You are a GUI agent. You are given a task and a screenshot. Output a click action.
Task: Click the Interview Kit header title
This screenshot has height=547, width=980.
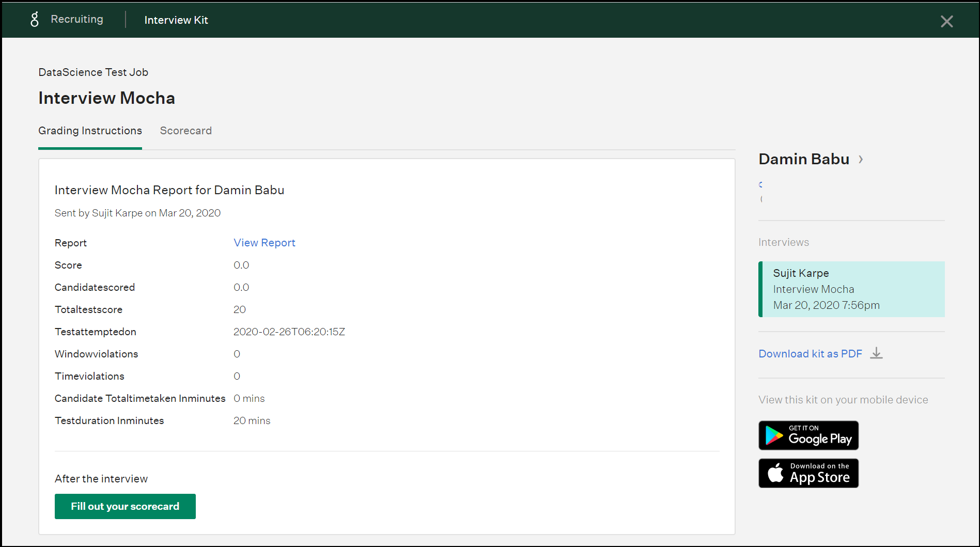click(x=176, y=20)
